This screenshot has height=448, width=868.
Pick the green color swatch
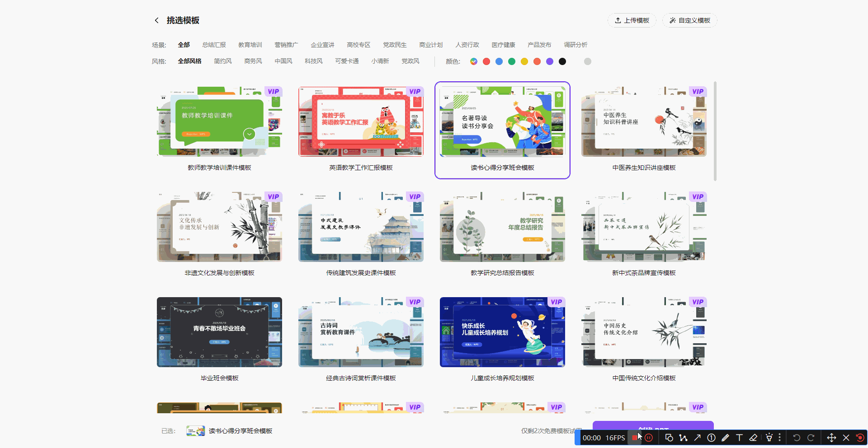[512, 61]
